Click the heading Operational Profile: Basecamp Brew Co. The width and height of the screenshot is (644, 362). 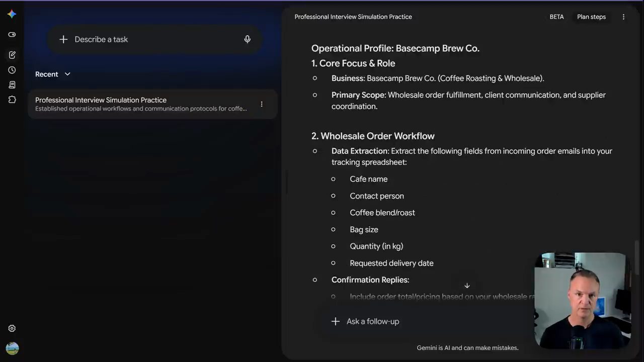point(395,48)
